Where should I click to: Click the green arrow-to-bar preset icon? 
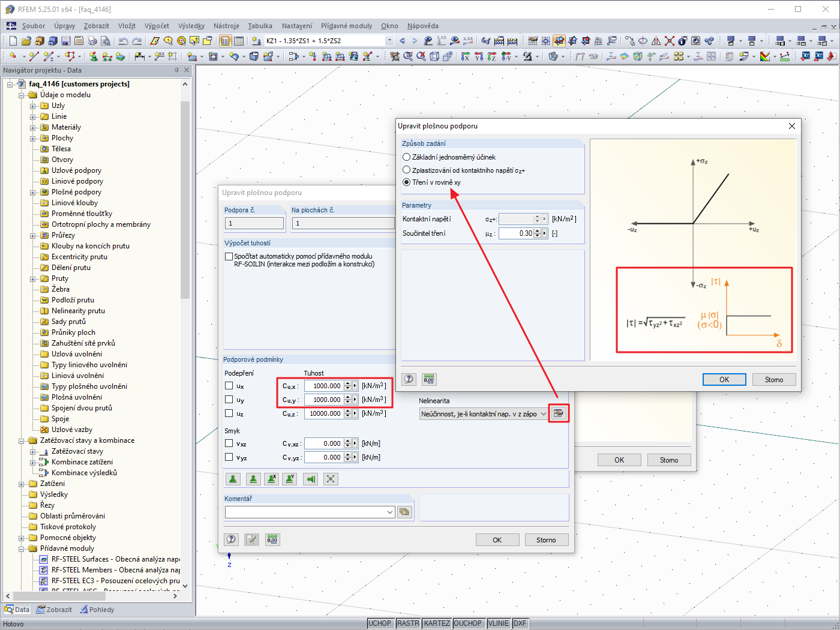[311, 479]
